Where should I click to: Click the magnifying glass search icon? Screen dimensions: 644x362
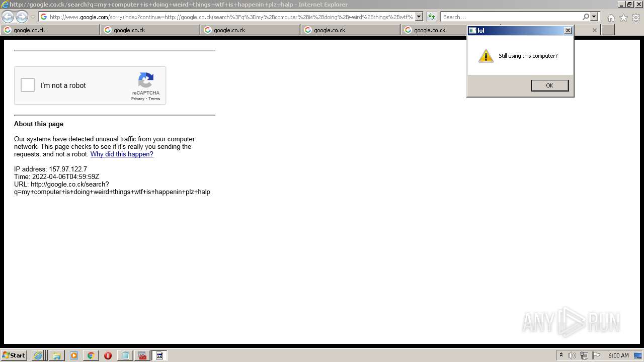[x=586, y=17]
